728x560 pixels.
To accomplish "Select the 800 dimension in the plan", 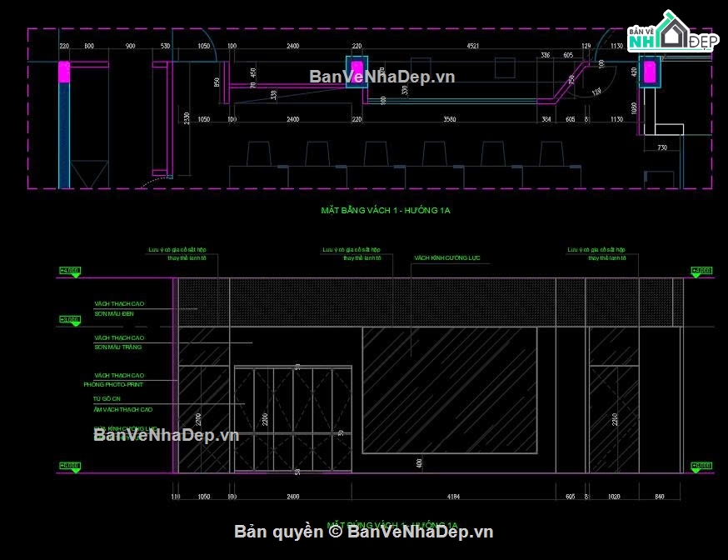I will pyautogui.click(x=88, y=46).
